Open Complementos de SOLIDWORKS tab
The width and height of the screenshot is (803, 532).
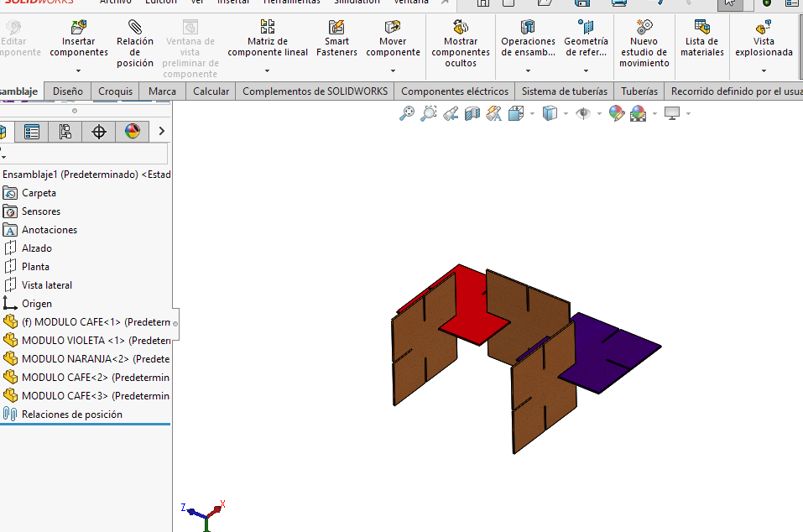[x=315, y=91]
